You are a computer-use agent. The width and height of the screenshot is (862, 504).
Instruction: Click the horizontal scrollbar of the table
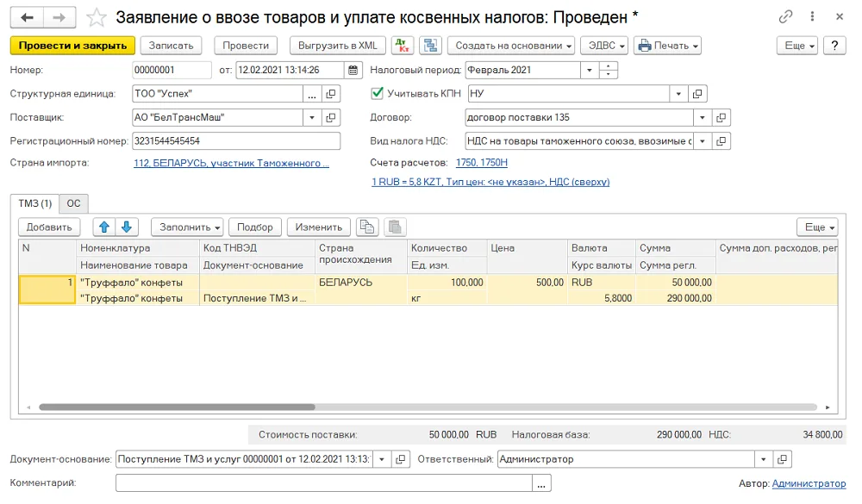177,408
